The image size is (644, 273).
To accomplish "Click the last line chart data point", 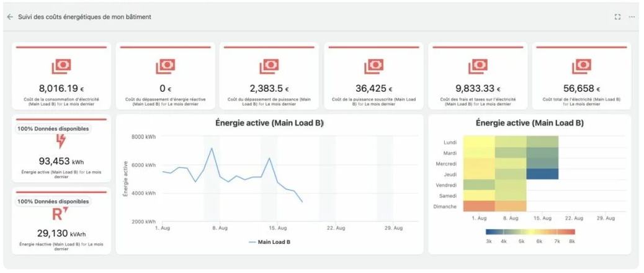I will point(302,202).
